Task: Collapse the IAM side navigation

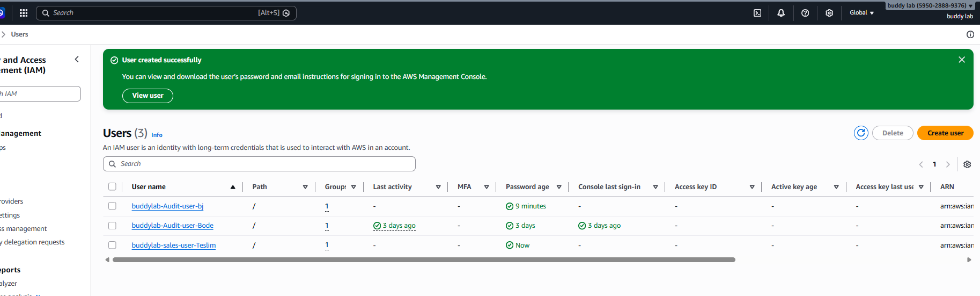Action: click(x=77, y=59)
